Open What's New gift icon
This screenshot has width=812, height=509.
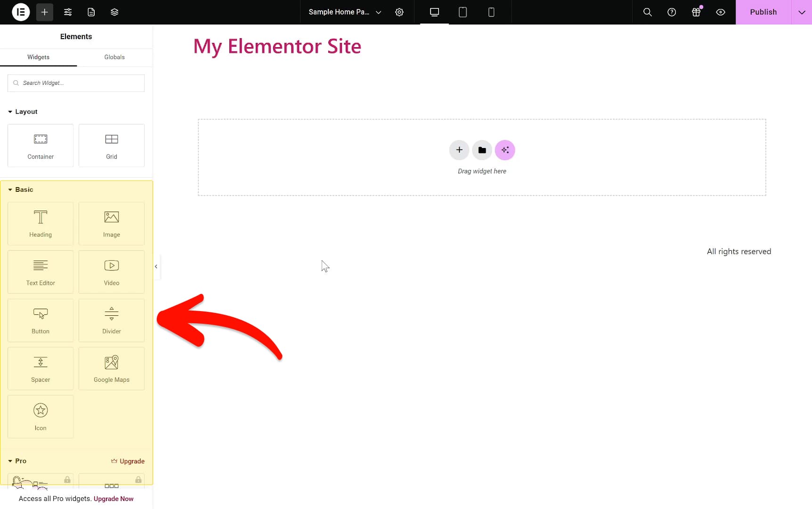pos(696,12)
